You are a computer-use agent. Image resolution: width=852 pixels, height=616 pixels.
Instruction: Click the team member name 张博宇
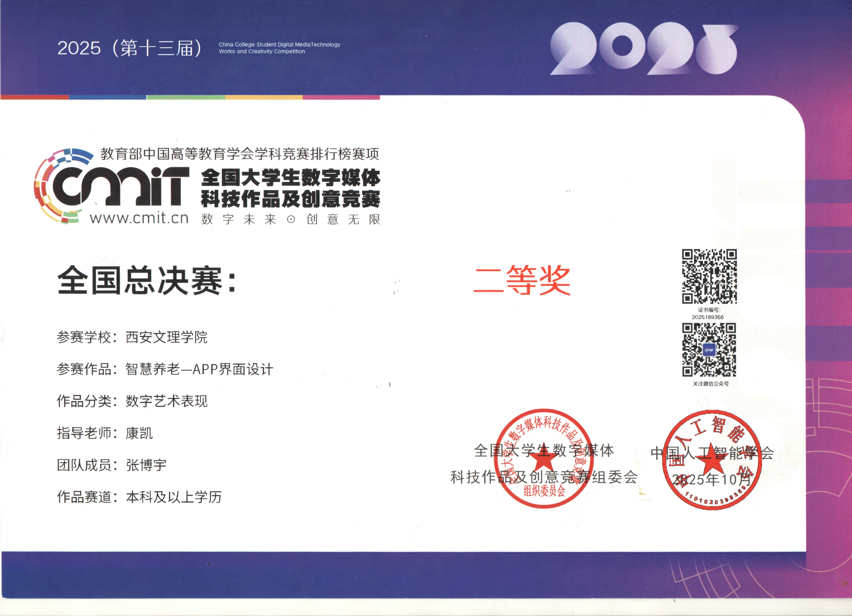click(146, 465)
